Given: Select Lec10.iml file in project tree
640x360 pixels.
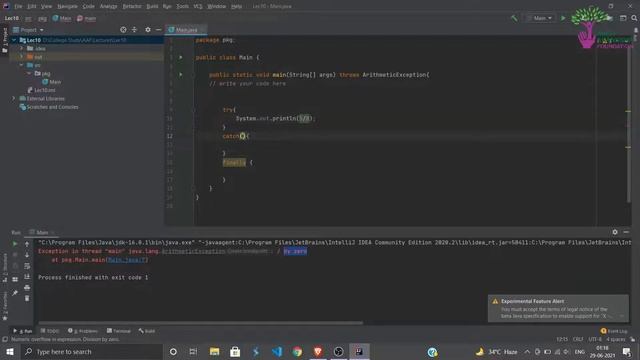Looking at the screenshot, I should pos(41,90).
